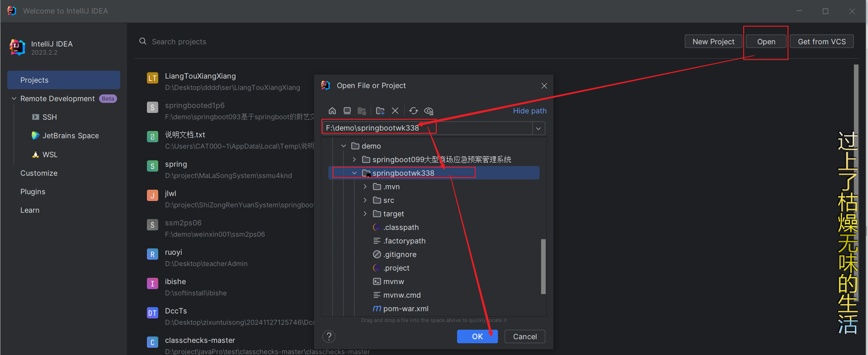Click the dialog file tree scrollbar

(543, 266)
